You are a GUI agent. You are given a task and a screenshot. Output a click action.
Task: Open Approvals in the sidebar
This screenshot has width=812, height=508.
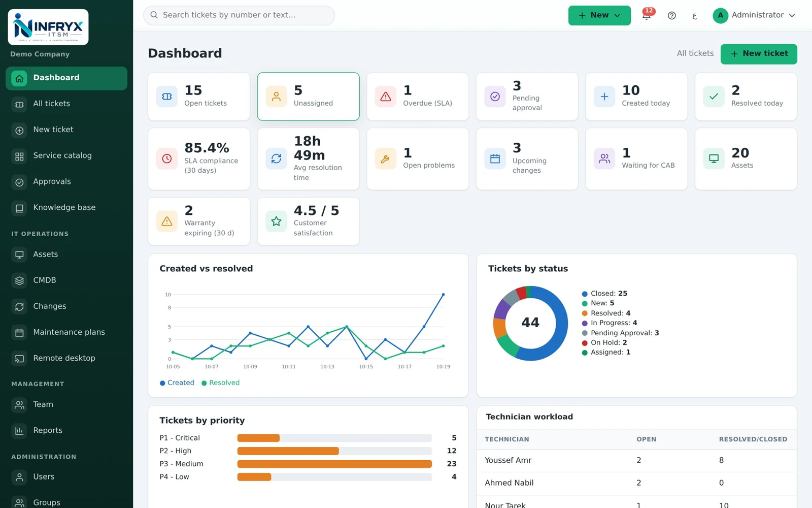[x=66, y=182]
